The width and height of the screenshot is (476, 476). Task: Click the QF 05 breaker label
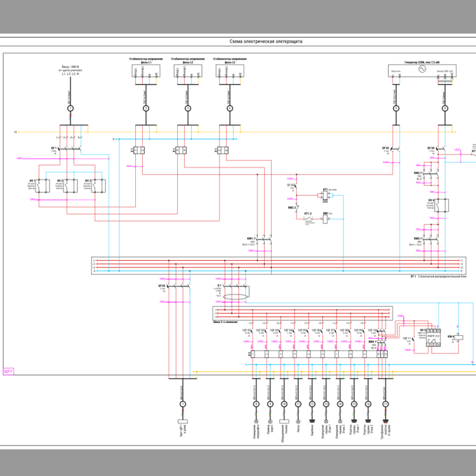291,185
